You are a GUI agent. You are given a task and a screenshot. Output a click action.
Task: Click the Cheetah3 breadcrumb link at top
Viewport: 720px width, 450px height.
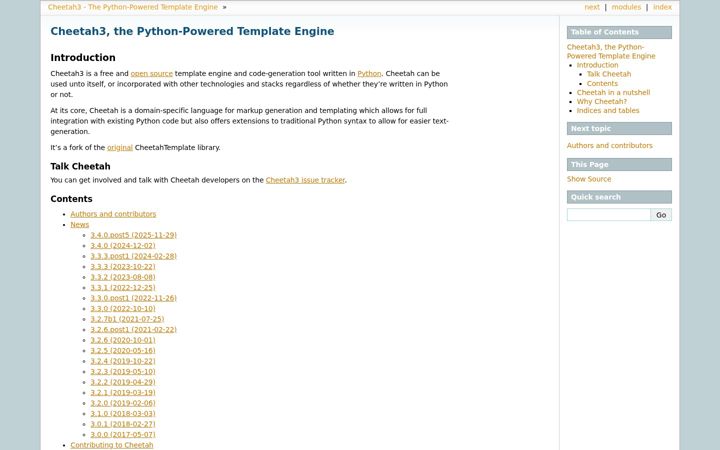coord(133,7)
